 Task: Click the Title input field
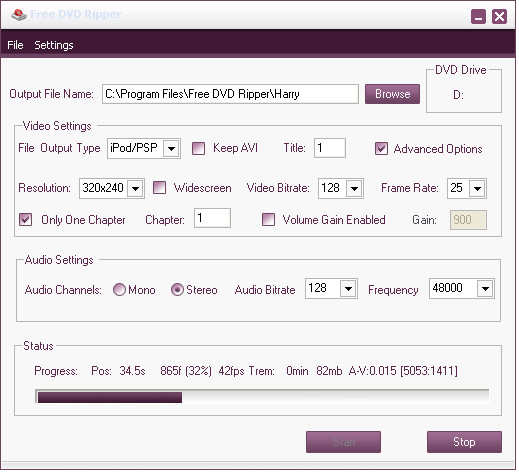(330, 148)
